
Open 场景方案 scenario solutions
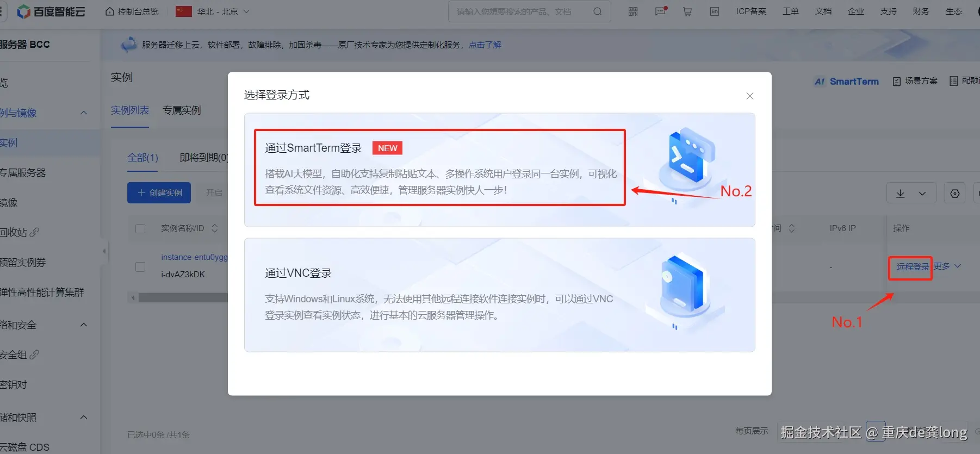click(x=915, y=81)
